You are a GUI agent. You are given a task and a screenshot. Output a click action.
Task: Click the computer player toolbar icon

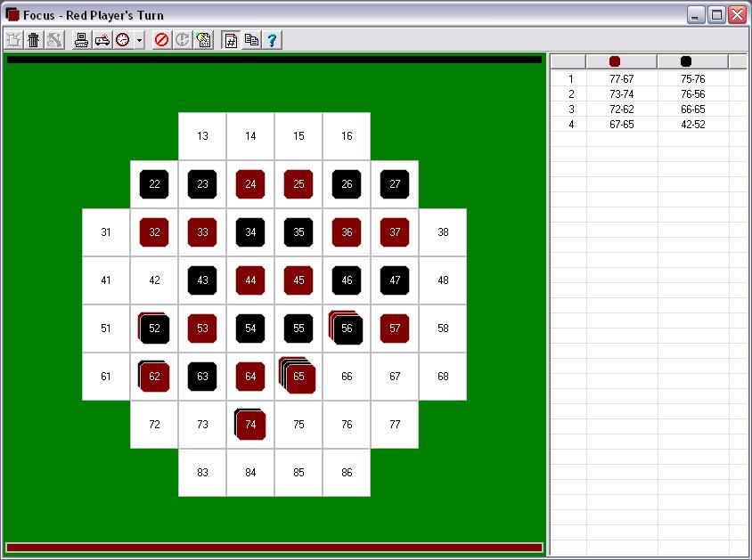(x=82, y=40)
